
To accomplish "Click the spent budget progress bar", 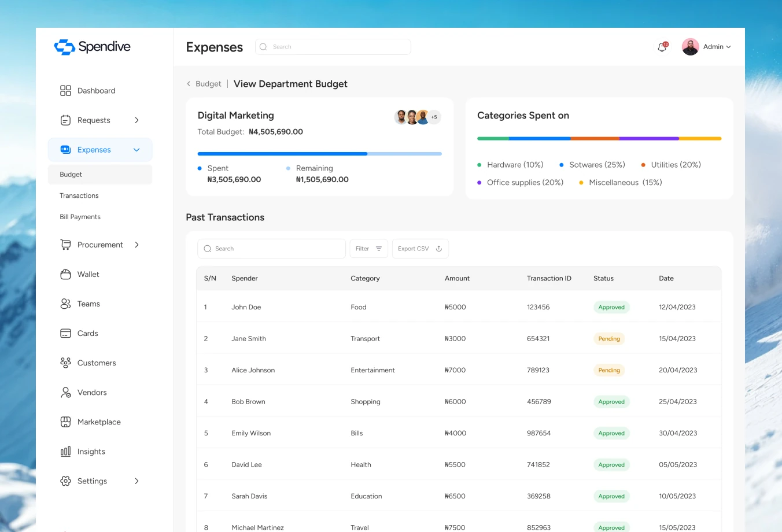I will tap(282, 154).
